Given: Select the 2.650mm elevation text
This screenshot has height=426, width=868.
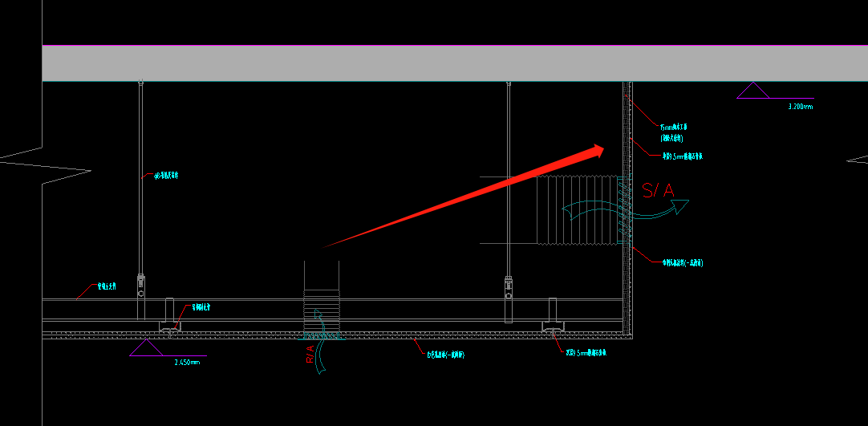Looking at the screenshot, I should 187,363.
